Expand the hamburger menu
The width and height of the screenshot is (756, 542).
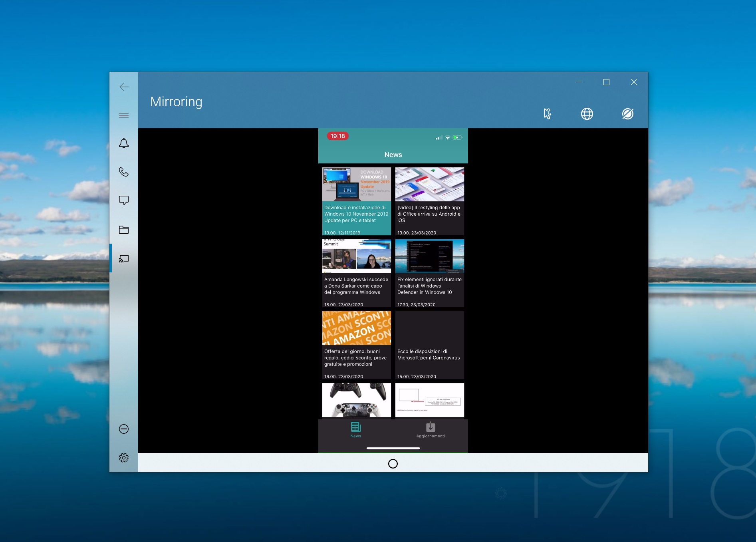[x=124, y=115]
